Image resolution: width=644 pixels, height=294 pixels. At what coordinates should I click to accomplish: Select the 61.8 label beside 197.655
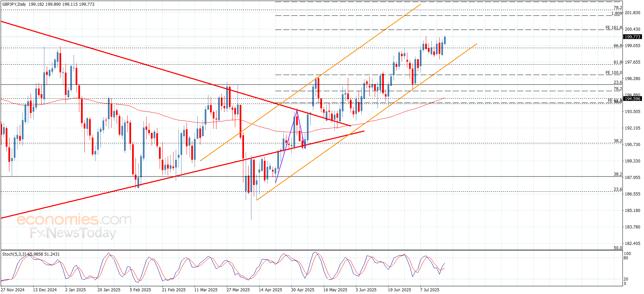pos(618,62)
